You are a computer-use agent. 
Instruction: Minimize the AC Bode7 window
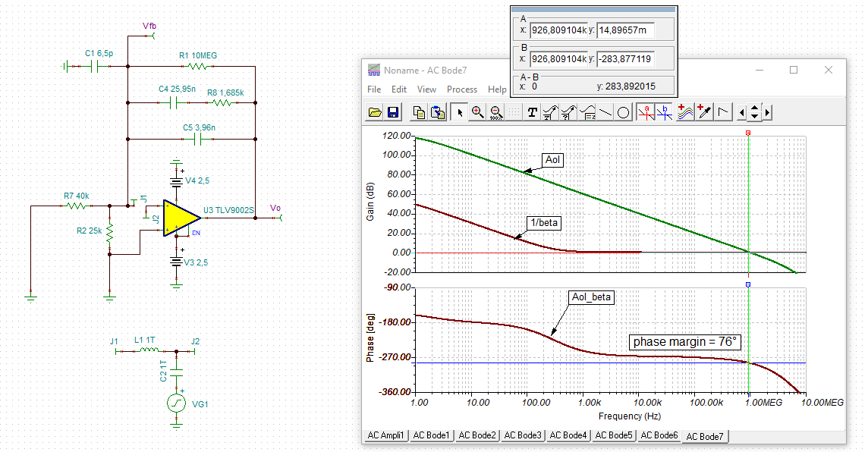[759, 70]
